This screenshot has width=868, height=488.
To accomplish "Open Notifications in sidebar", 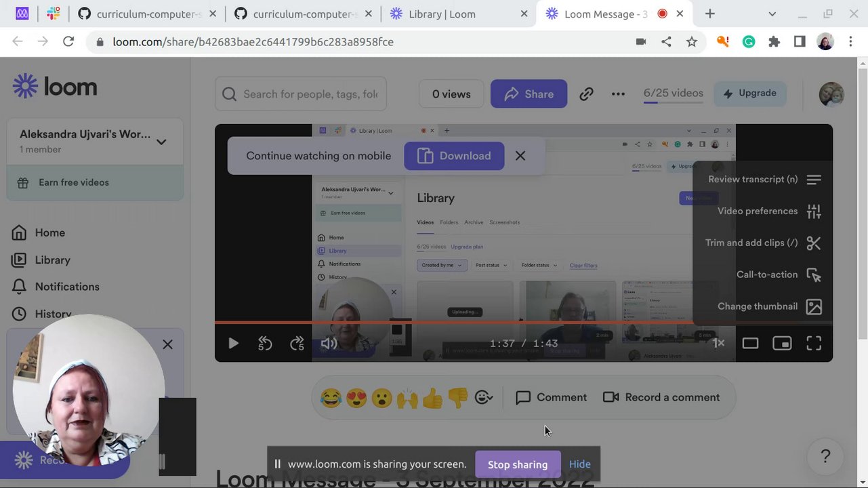I will click(56, 287).
